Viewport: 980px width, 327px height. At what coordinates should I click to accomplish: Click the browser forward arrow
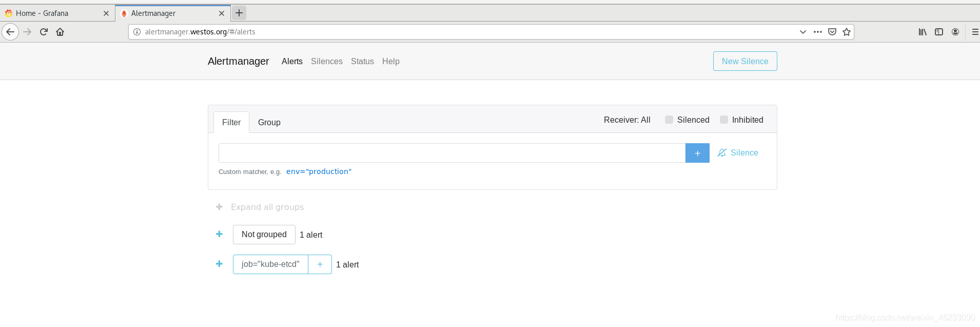coord(27,32)
